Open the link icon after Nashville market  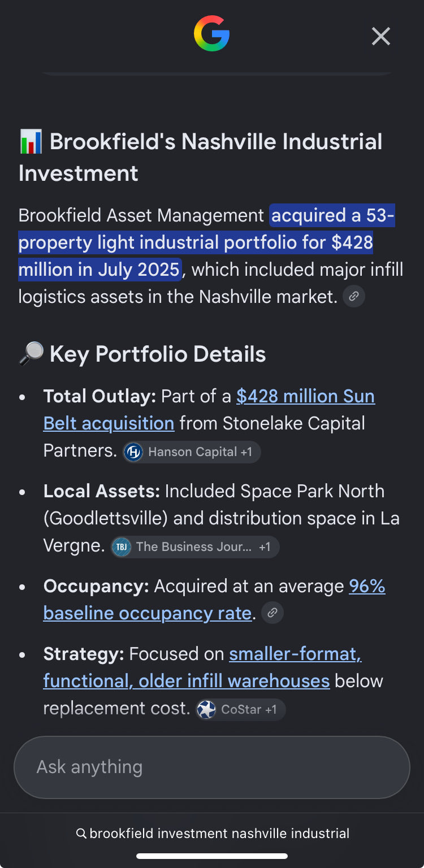point(354,296)
